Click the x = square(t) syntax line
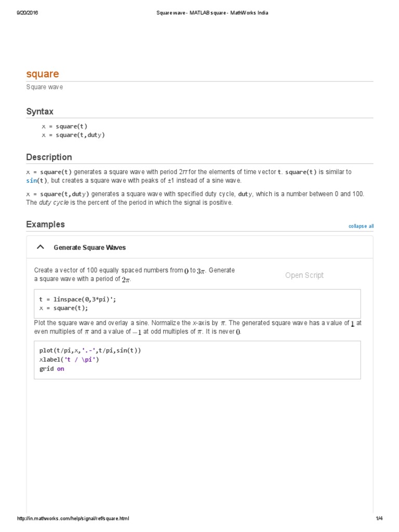399x532 pixels. click(64, 126)
